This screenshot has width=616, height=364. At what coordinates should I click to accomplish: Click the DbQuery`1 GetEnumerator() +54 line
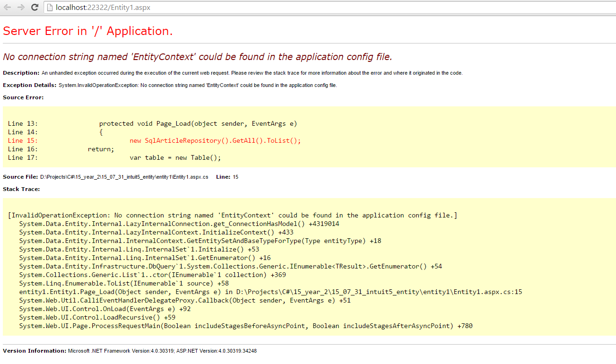click(x=231, y=267)
